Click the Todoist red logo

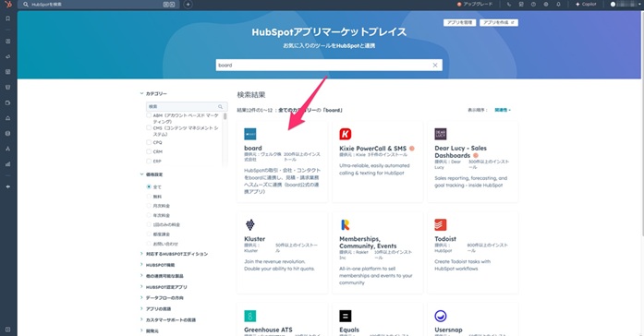click(x=441, y=225)
